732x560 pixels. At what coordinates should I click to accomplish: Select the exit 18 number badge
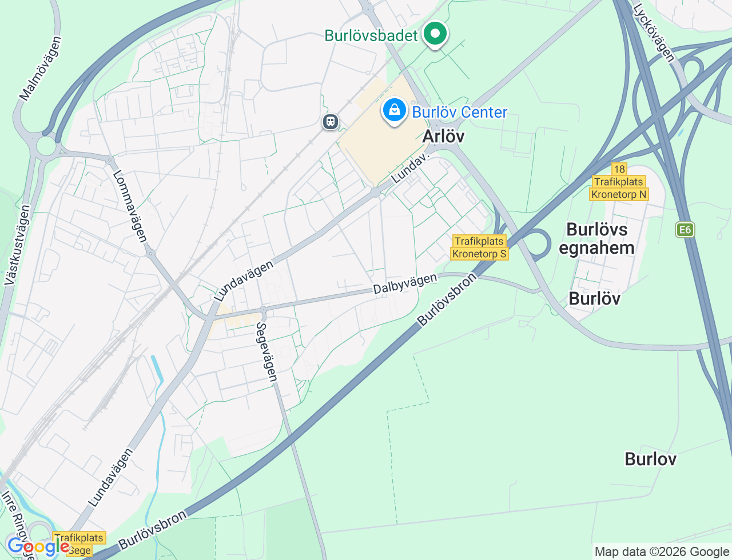pyautogui.click(x=619, y=169)
